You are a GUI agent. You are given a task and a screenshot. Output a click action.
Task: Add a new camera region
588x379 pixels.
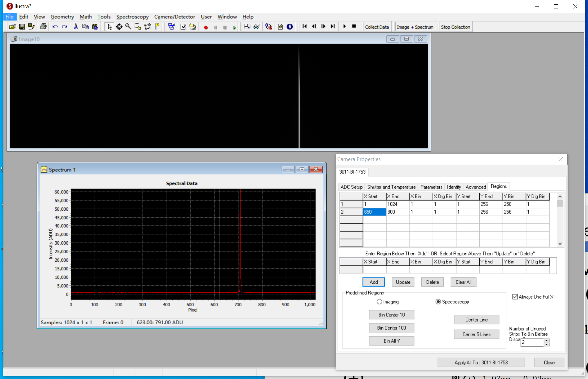click(x=373, y=282)
